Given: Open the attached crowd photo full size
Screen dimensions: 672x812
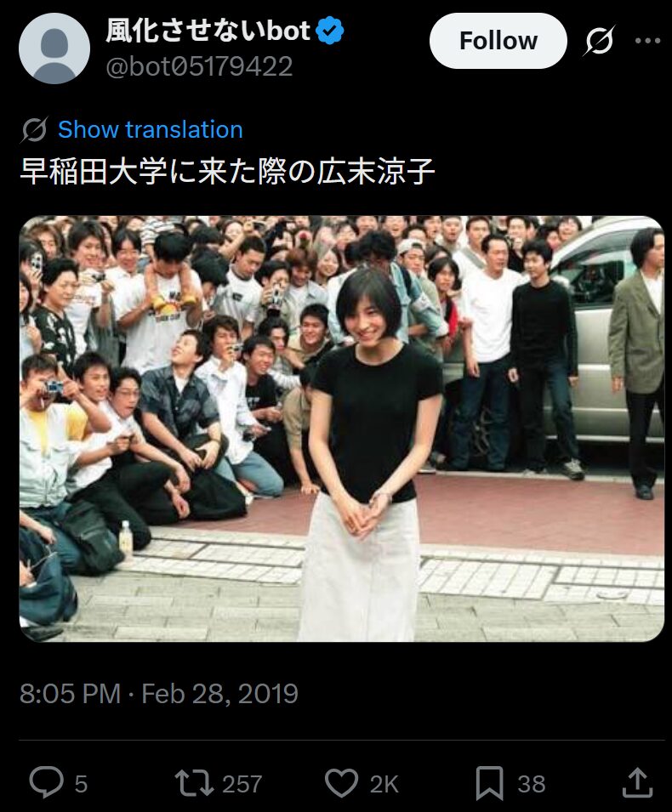Looking at the screenshot, I should click(341, 429).
